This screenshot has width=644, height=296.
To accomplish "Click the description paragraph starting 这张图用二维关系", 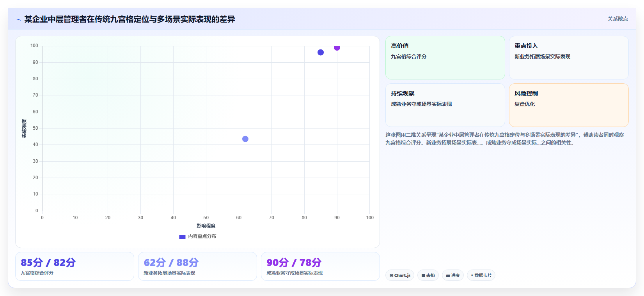I will pyautogui.click(x=505, y=139).
